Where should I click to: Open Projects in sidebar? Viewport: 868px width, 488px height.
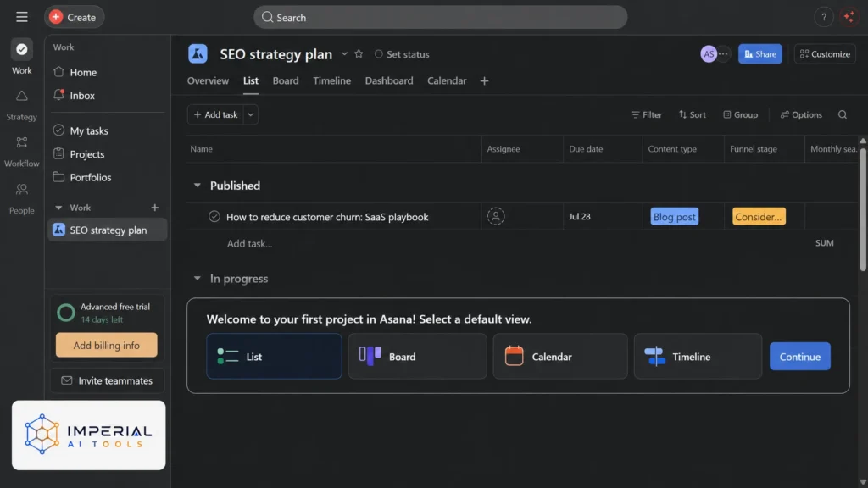(x=87, y=154)
